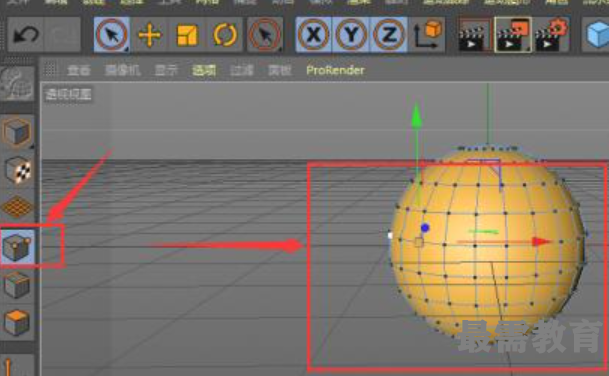Click the green Y axis arrow handle
The height and width of the screenshot is (376, 609).
click(417, 115)
